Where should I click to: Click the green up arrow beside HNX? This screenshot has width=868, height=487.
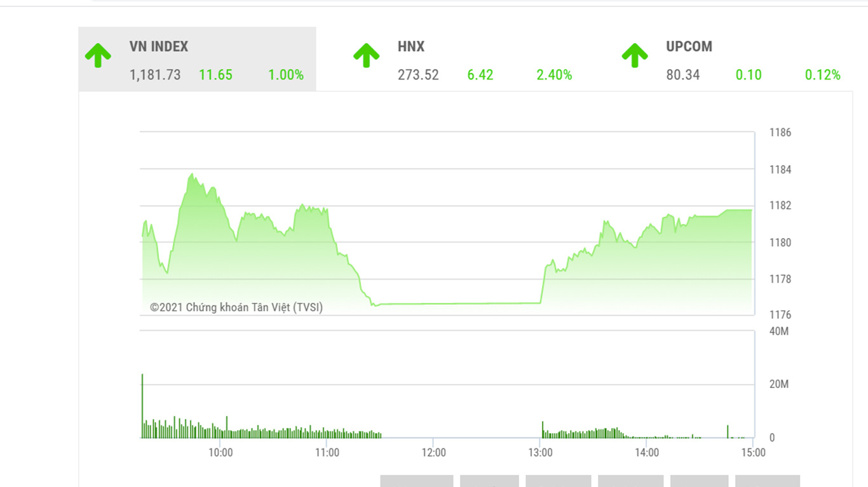click(x=366, y=56)
